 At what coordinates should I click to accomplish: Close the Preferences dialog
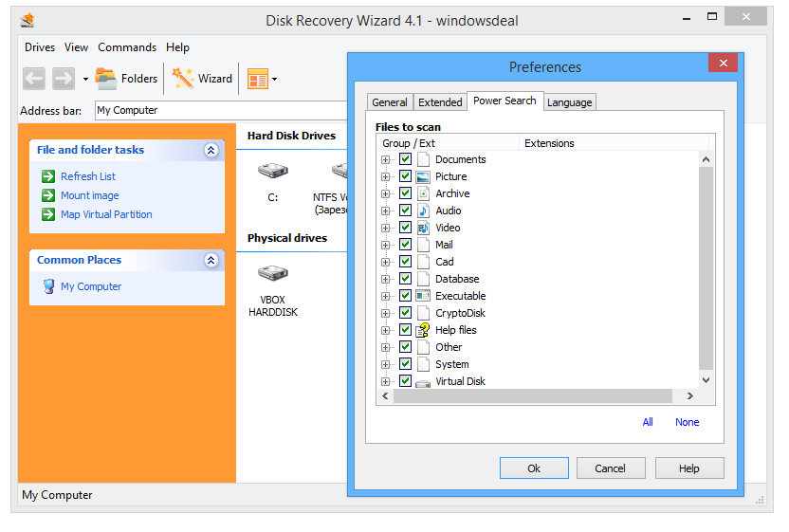723,63
